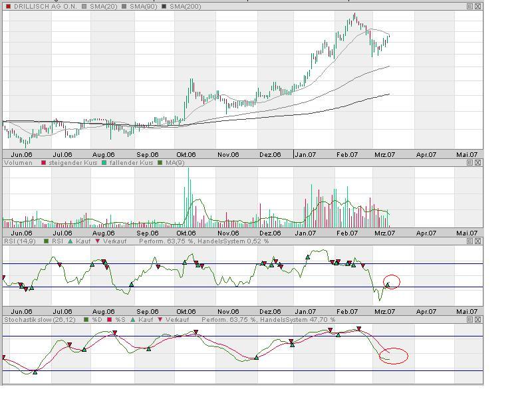Click the fallender Kurs color swatch
The width and height of the screenshot is (532, 399).
point(104,163)
